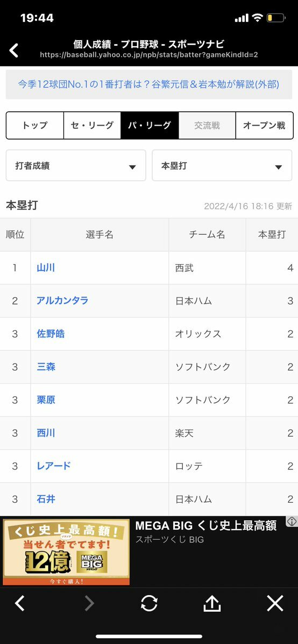The image size is (298, 644).
Task: Reload the page with the refresh icon
Action: tap(149, 603)
